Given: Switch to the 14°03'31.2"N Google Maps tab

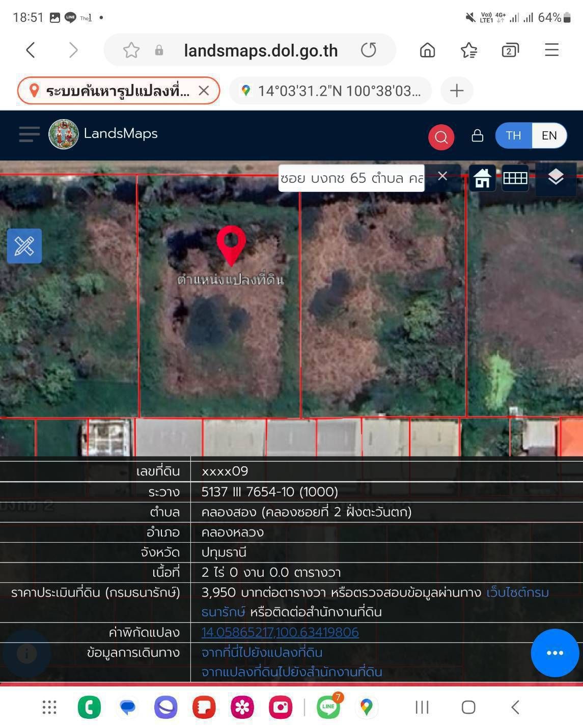Looking at the screenshot, I should coord(330,91).
